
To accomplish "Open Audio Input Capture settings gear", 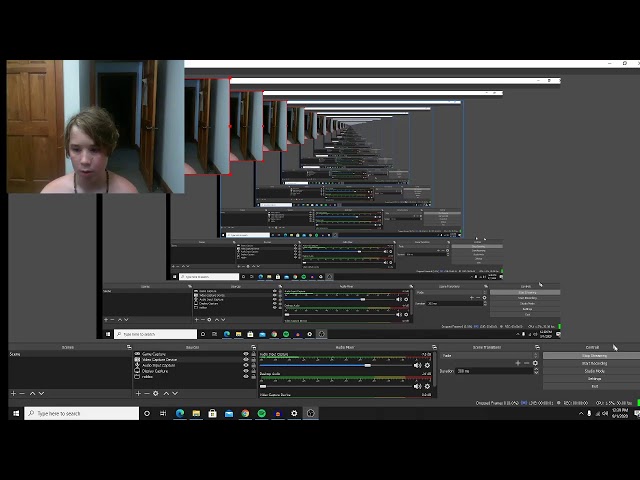I will click(x=427, y=365).
